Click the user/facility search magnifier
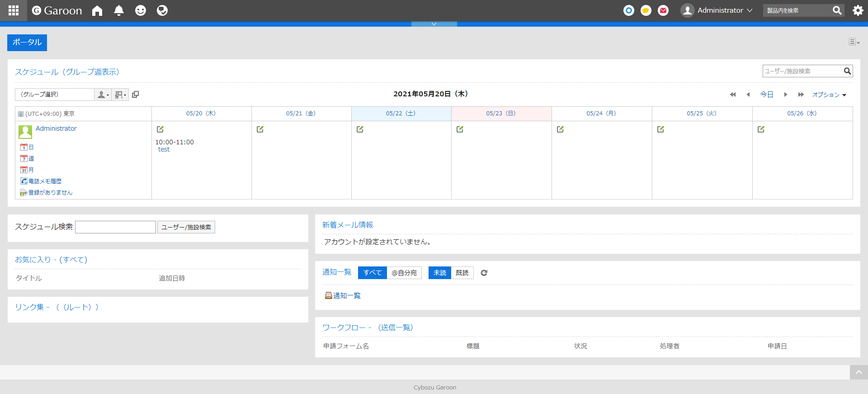This screenshot has width=868, height=394. point(848,71)
